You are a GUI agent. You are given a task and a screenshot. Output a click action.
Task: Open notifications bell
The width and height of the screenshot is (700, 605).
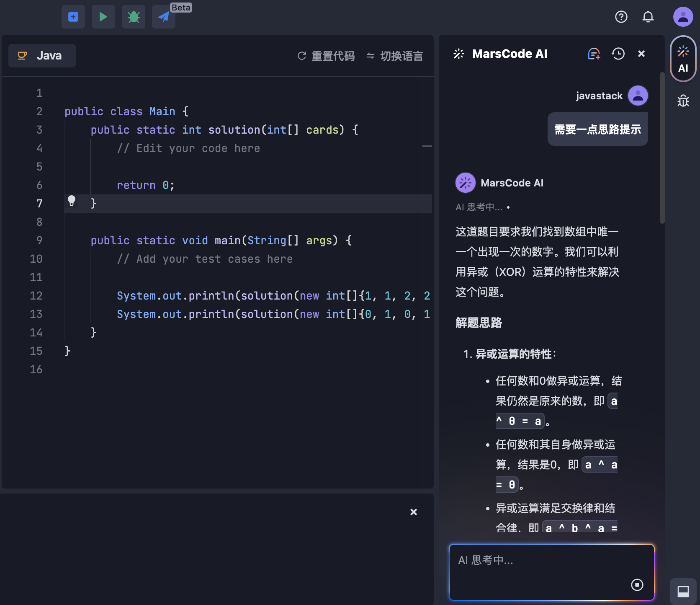click(648, 17)
